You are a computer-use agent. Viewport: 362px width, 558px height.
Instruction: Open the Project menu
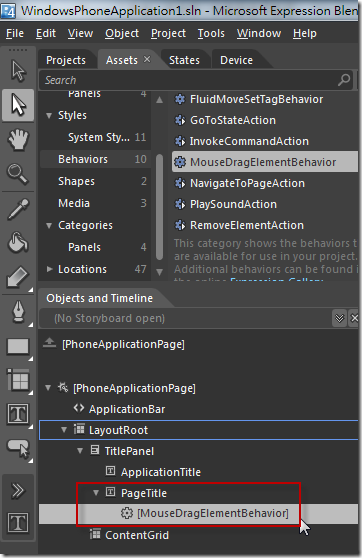(x=168, y=33)
